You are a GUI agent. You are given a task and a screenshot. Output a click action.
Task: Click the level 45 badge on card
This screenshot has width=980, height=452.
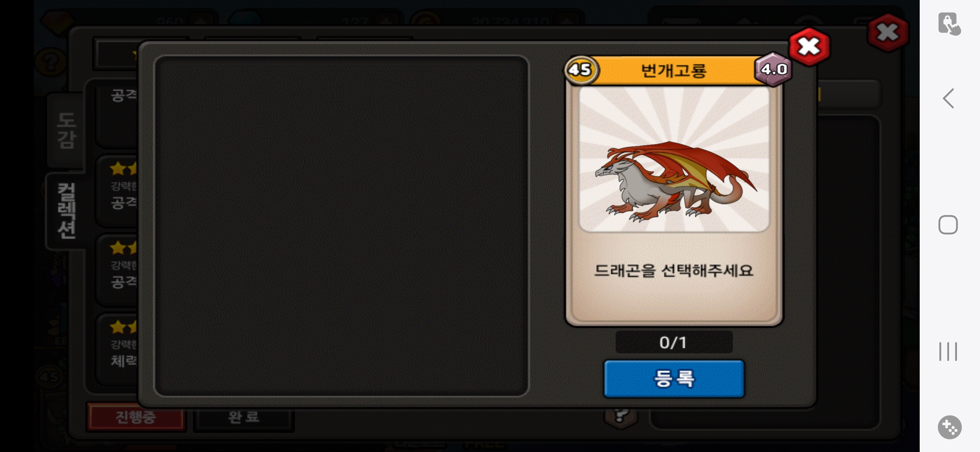point(580,69)
